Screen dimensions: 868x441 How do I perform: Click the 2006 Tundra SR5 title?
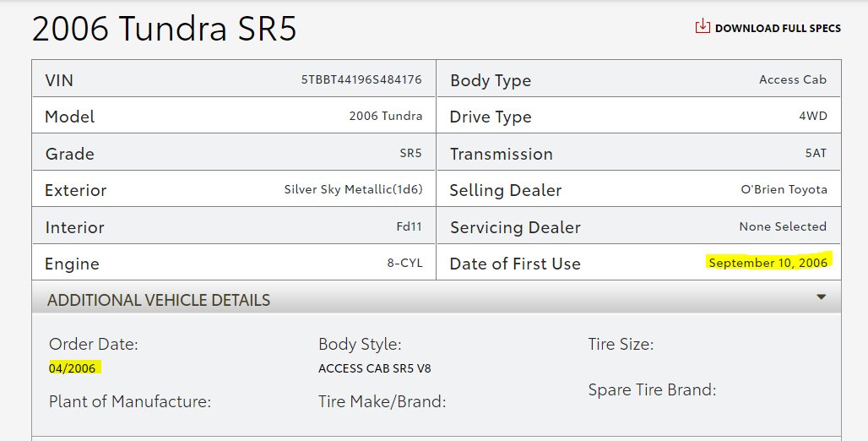(164, 30)
